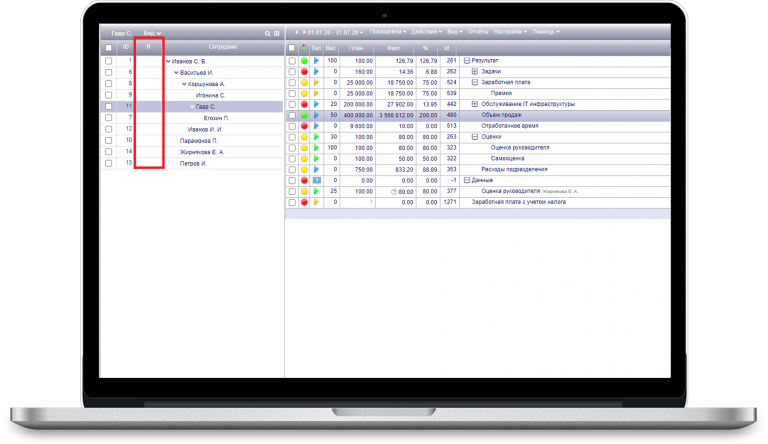Collapse the Оценки indicator group

pyautogui.click(x=475, y=137)
